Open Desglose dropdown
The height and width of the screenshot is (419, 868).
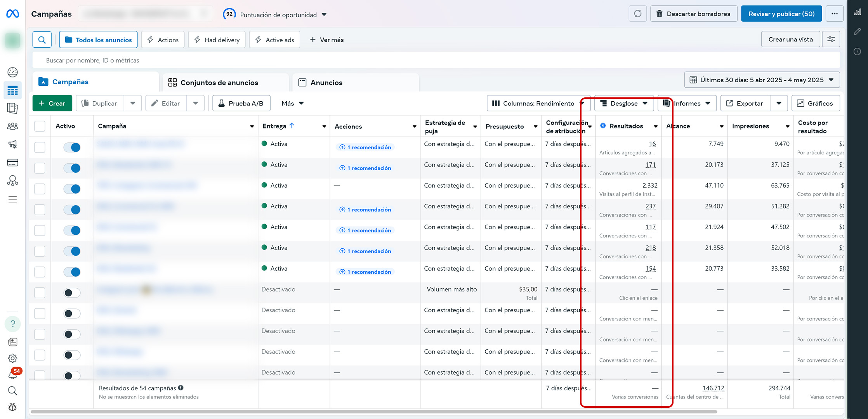pyautogui.click(x=624, y=103)
